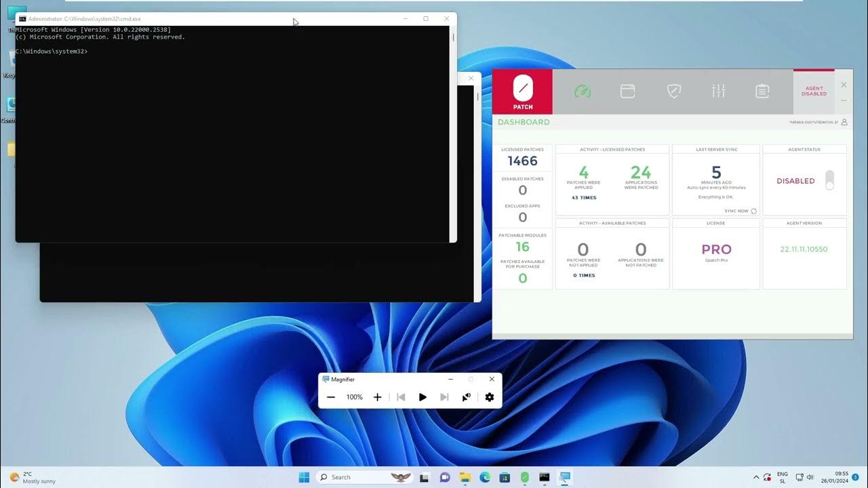Click Magnifier next sentence button

pyautogui.click(x=444, y=397)
